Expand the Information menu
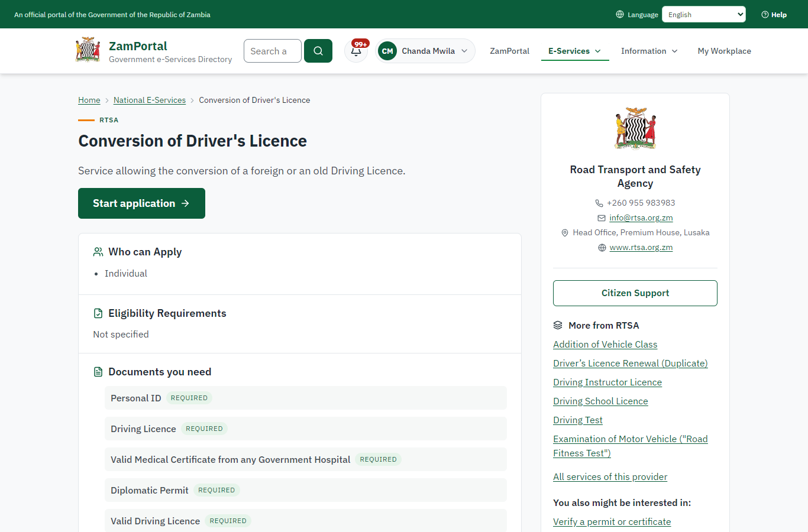Viewport: 808px width, 532px height. (x=649, y=51)
